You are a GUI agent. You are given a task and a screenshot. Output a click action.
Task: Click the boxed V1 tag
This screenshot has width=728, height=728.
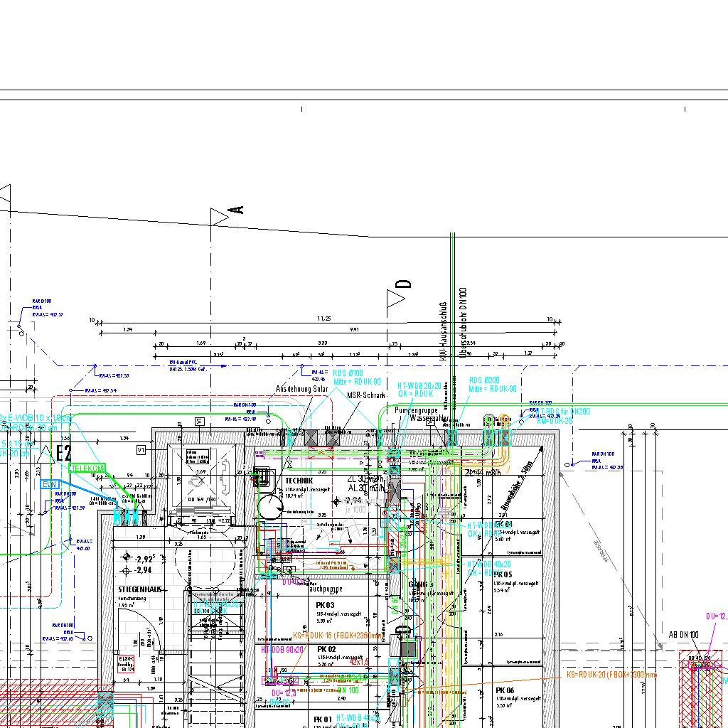(x=142, y=450)
